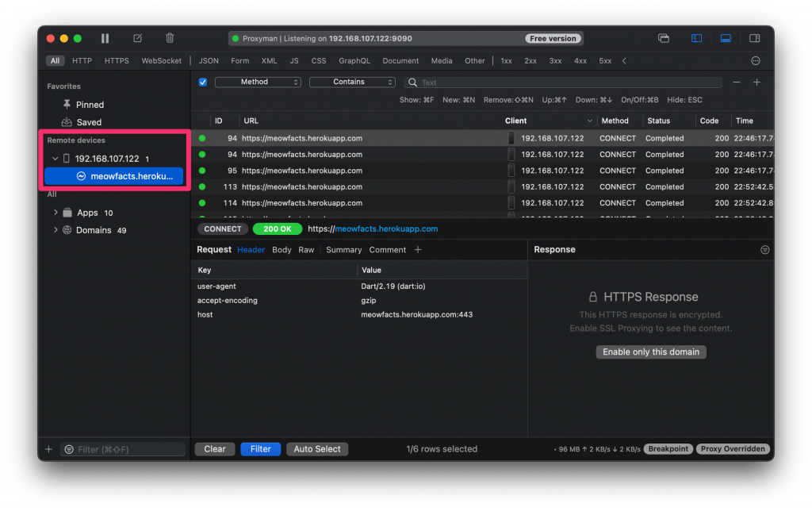Collapse filter bar with left chevron
This screenshot has width=812, height=511.
pyautogui.click(x=624, y=60)
